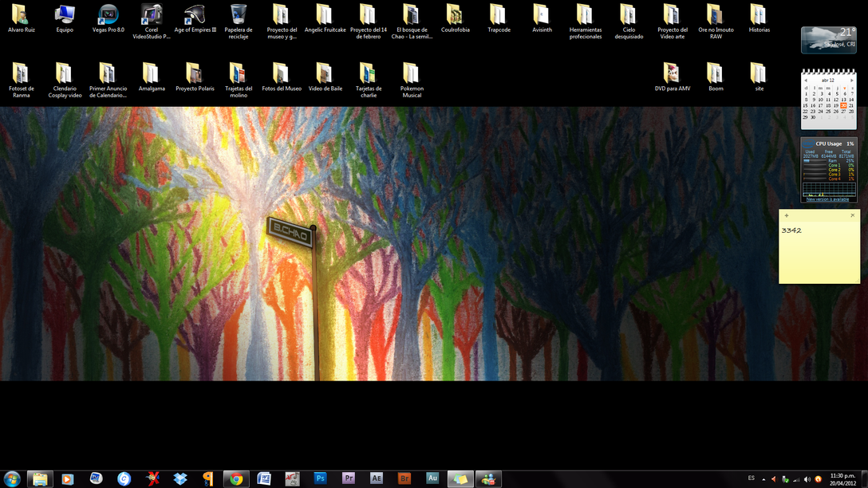Open the network signal tray icon
This screenshot has width=868, height=488.
coord(796,479)
